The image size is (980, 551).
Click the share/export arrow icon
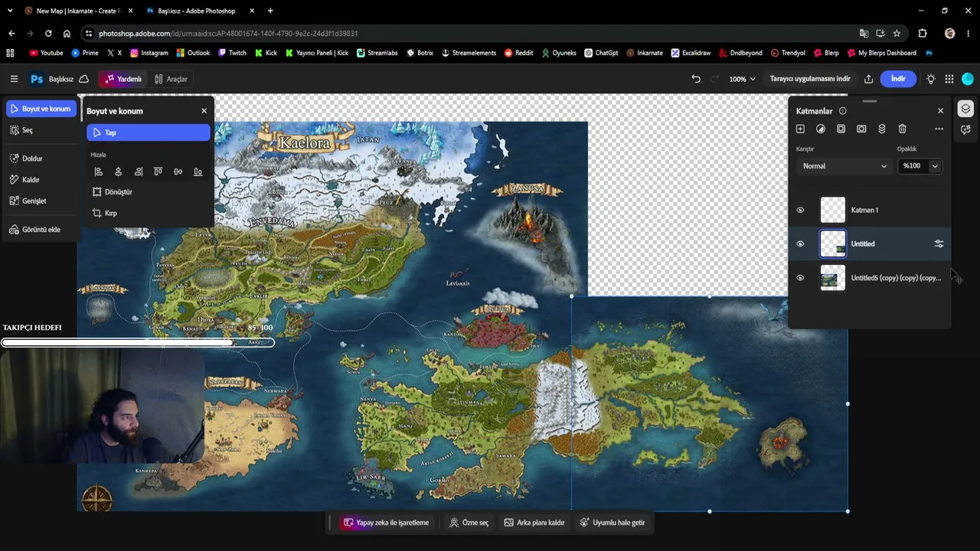pos(868,79)
